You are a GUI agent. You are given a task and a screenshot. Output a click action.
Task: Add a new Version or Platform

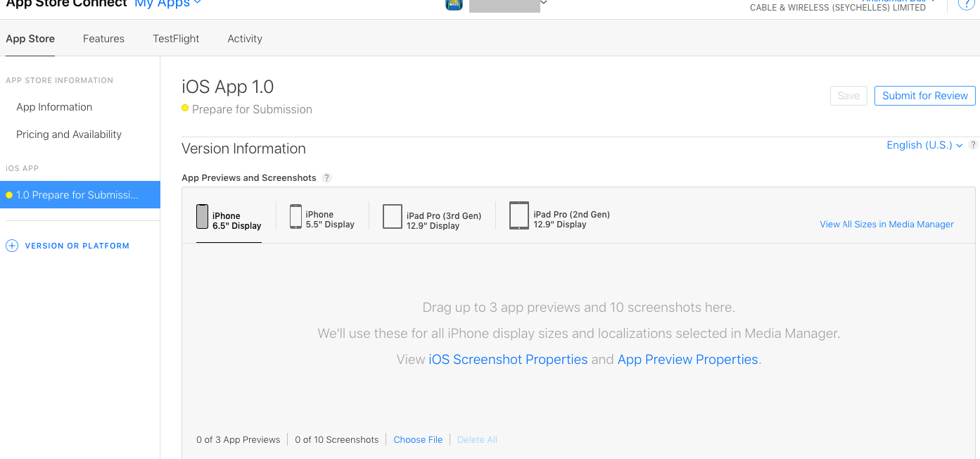(68, 246)
